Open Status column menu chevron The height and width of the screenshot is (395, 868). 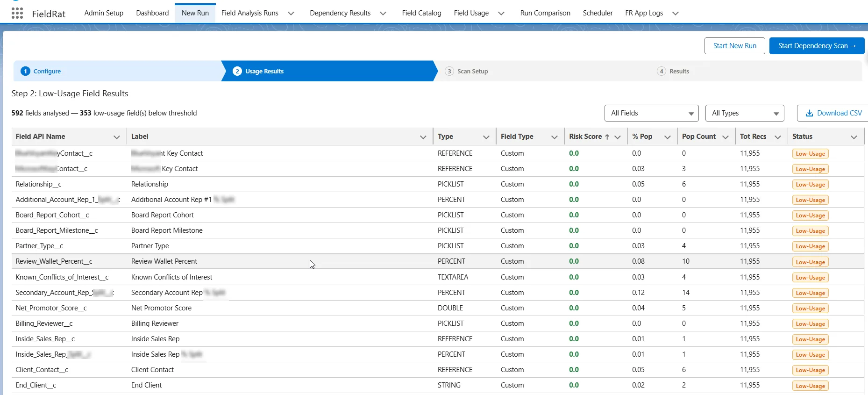coord(854,137)
